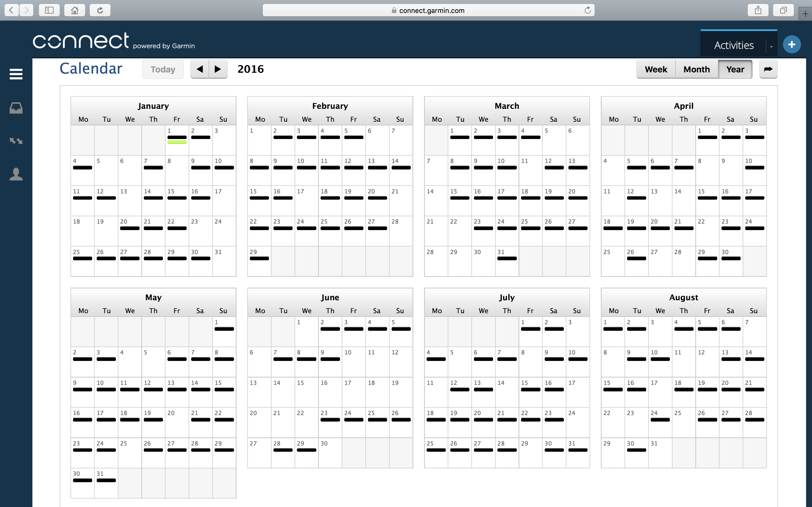Open the February month header
This screenshot has width=812, height=507.
pos(330,106)
